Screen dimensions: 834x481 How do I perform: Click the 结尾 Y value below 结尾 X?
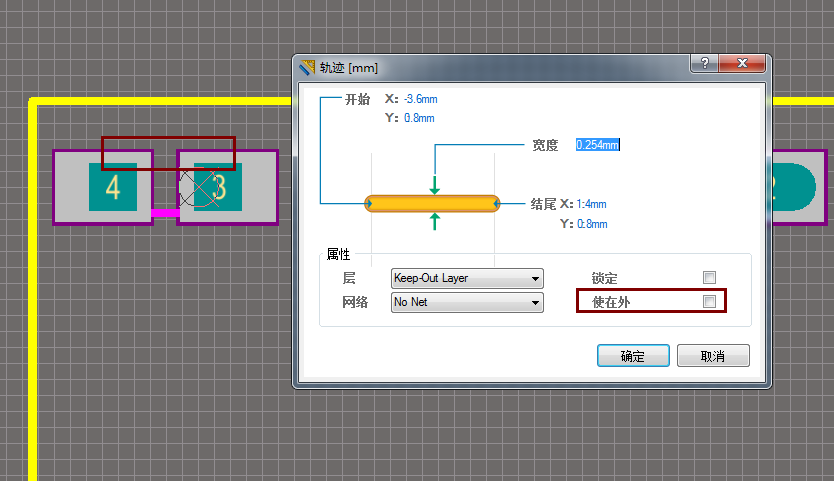pos(591,224)
